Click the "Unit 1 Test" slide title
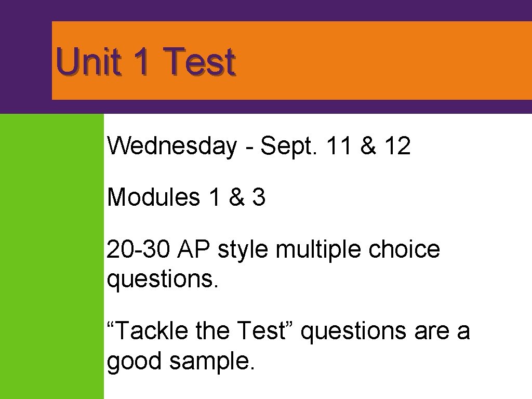532x399 pixels. pos(146,61)
